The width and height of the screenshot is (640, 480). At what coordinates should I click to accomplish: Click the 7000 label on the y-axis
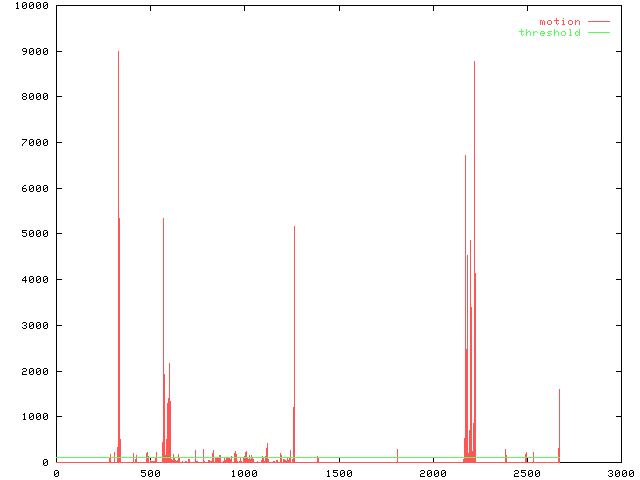click(x=34, y=143)
